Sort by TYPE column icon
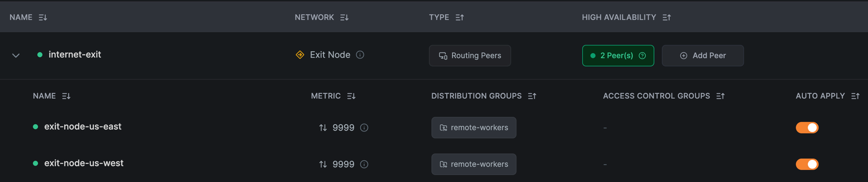868x182 pixels. tap(460, 17)
